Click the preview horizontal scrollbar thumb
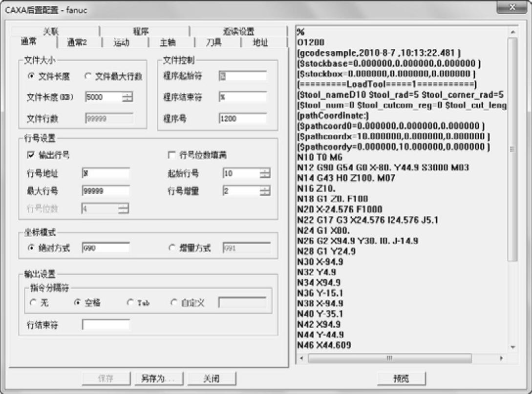Screen dimensions: 532x394 point(389,358)
